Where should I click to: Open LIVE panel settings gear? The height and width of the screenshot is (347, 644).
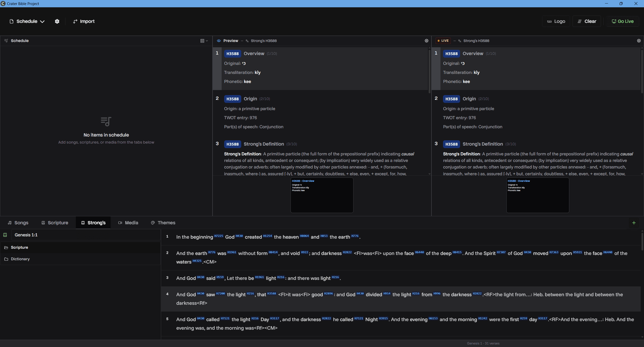point(639,41)
